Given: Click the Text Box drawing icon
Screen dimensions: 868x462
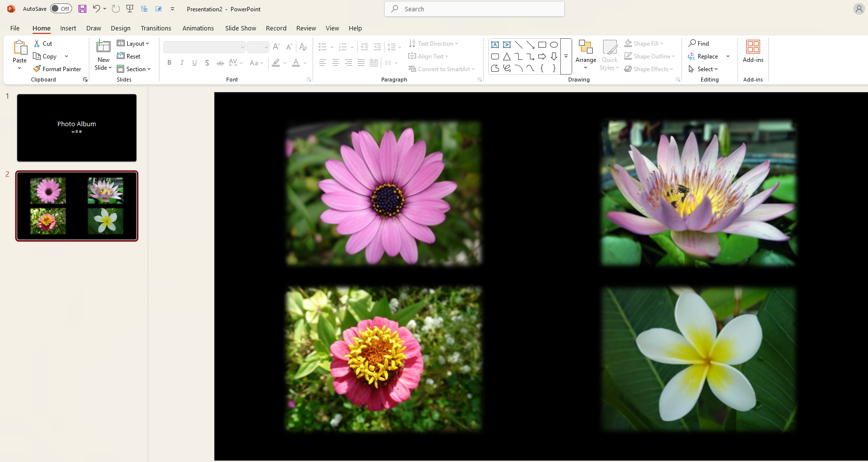Looking at the screenshot, I should coord(495,44).
